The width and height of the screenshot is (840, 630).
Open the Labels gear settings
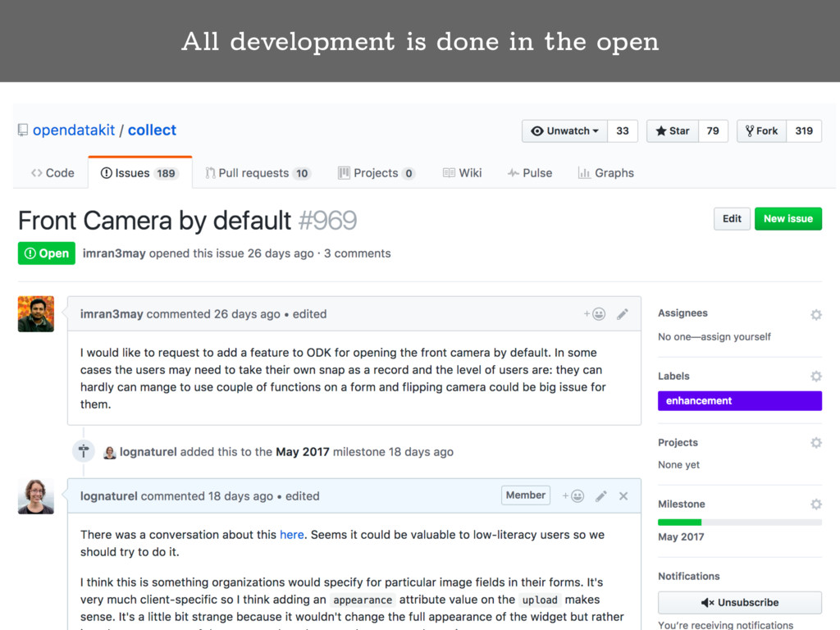coord(816,376)
